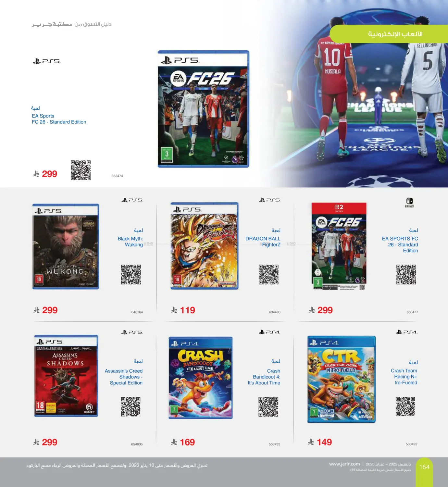Click the QR code for Assassin's Creed Shadows

pos(131,406)
